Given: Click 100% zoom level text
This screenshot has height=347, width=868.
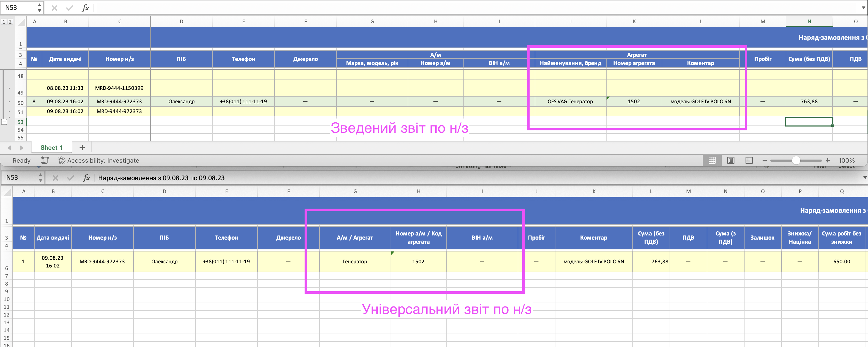Looking at the screenshot, I should click(846, 160).
